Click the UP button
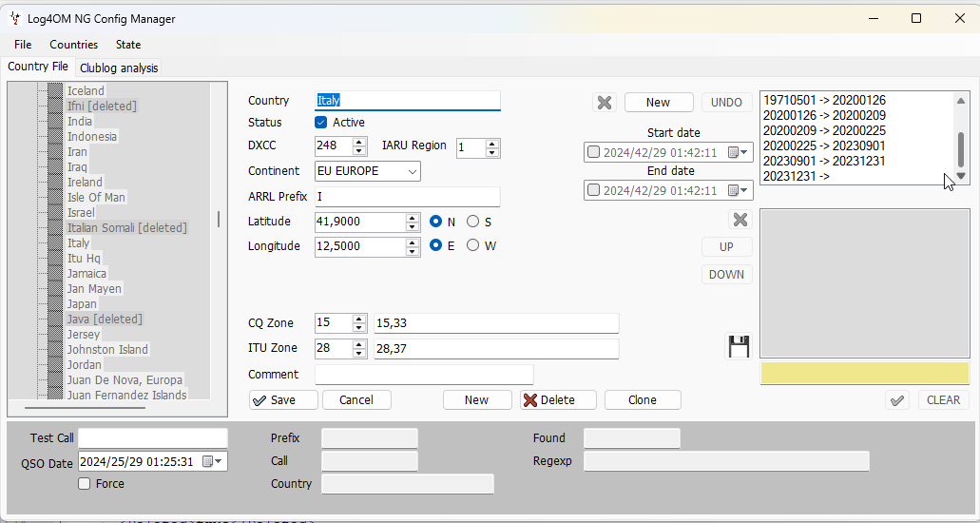Screen dimensions: 980x523 pyautogui.click(x=726, y=246)
